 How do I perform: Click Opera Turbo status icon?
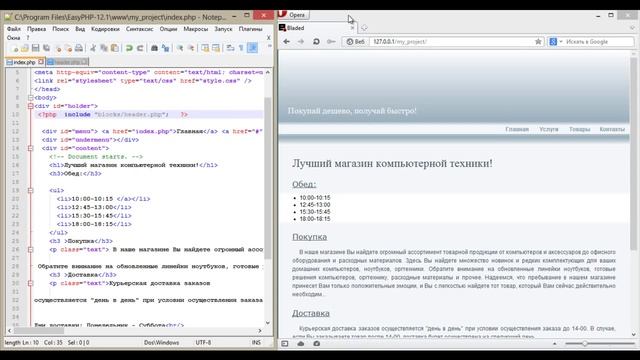tap(317, 344)
